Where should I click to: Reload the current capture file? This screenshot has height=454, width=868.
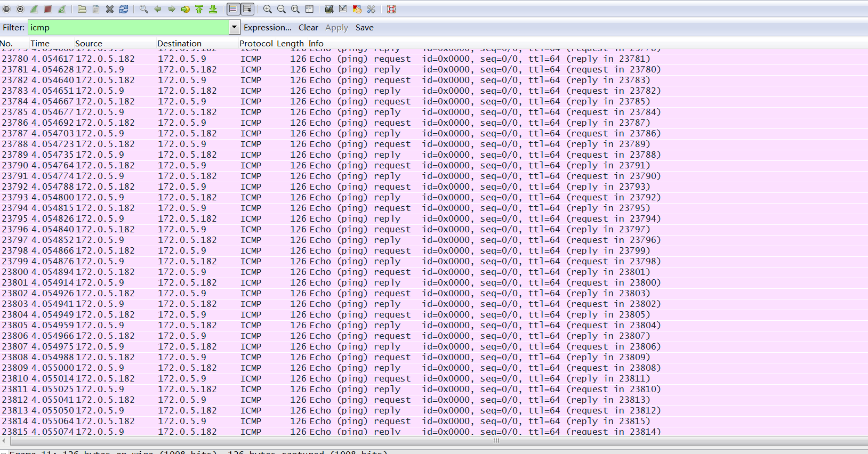pyautogui.click(x=124, y=9)
